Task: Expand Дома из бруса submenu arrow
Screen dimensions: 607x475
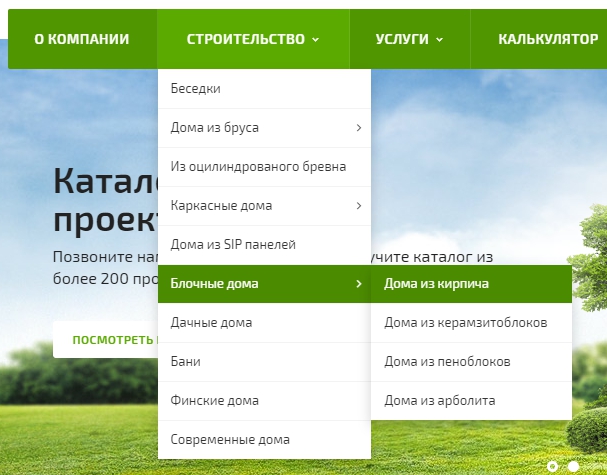Action: (x=359, y=128)
